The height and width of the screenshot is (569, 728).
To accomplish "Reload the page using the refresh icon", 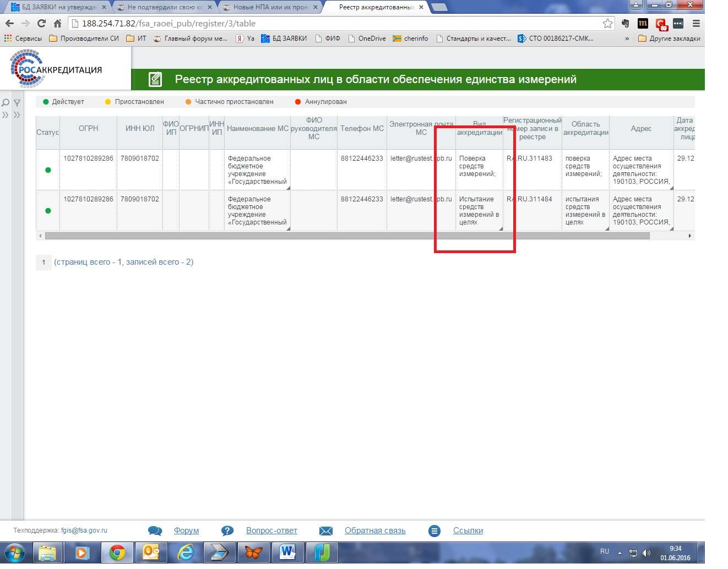I will tap(41, 23).
